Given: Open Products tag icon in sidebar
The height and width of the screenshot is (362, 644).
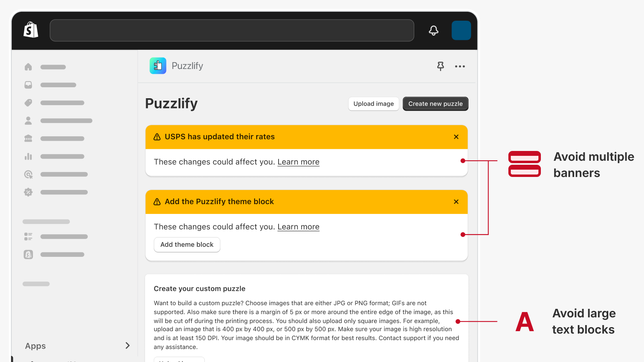Looking at the screenshot, I should click(x=28, y=103).
